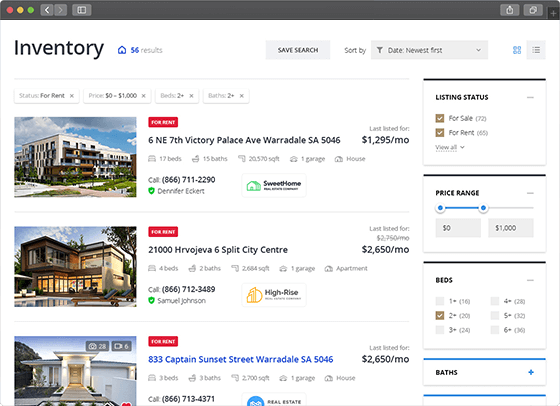
Task: Expand View all listing statuses
Action: point(450,147)
